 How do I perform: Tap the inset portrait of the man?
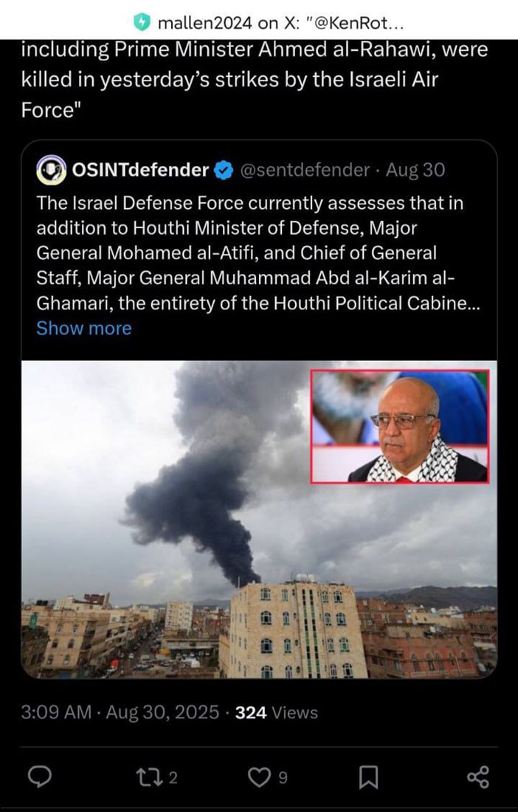(x=399, y=427)
